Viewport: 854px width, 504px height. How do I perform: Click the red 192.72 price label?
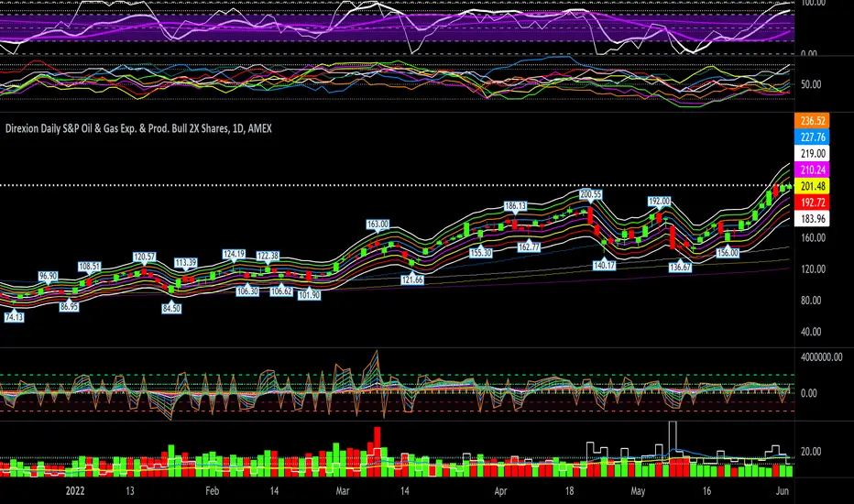812,203
